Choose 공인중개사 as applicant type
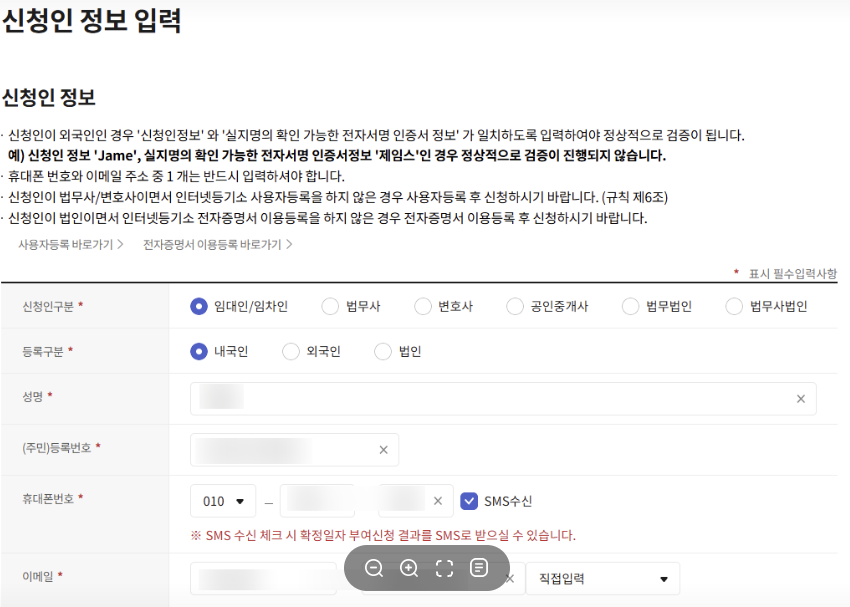The height and width of the screenshot is (607, 850). (513, 306)
